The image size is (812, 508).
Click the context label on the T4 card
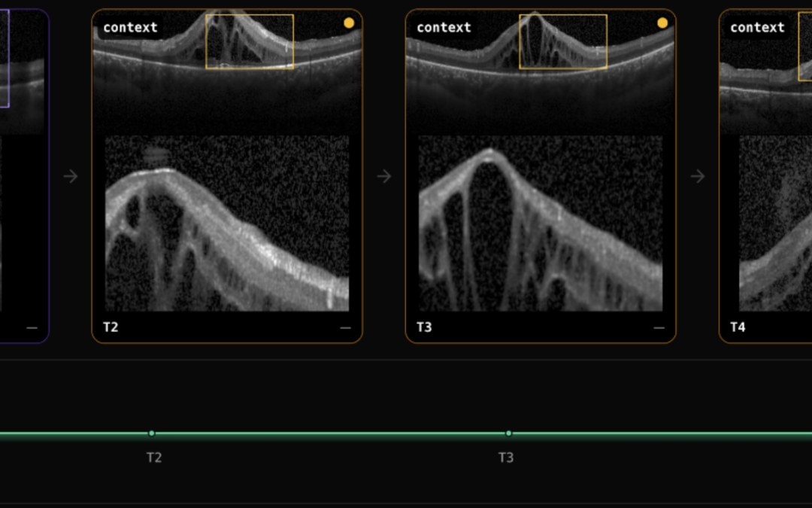click(x=757, y=27)
